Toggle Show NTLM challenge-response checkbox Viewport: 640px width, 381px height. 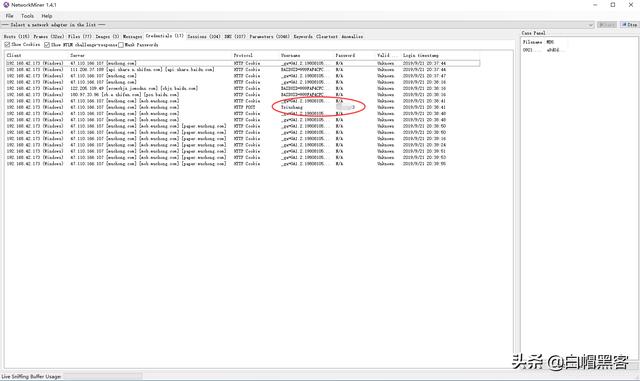(x=47, y=45)
